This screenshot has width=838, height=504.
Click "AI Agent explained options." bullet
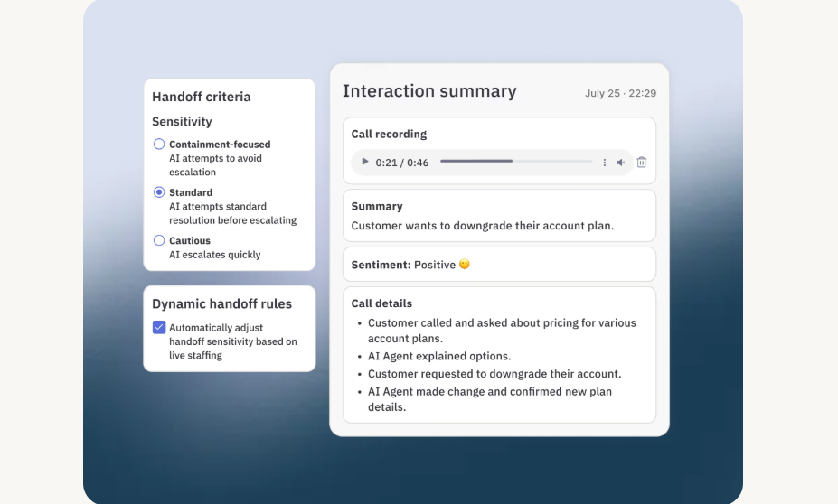439,356
